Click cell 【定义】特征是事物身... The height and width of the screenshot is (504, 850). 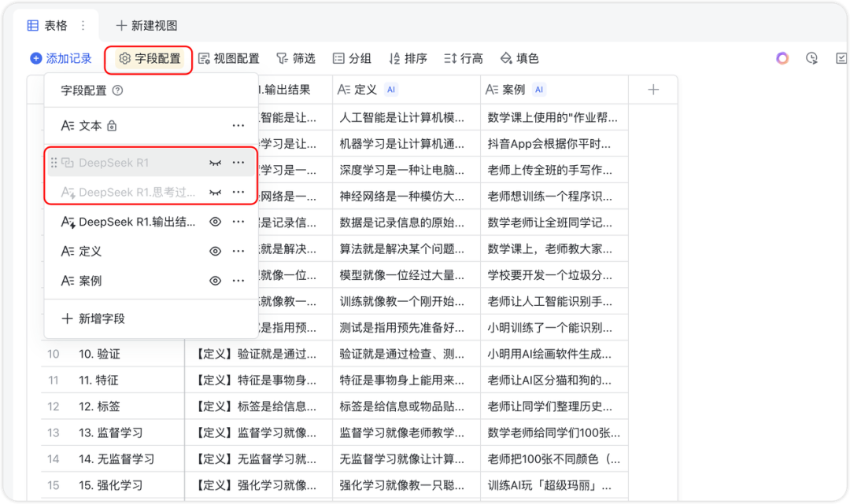pyautogui.click(x=259, y=381)
